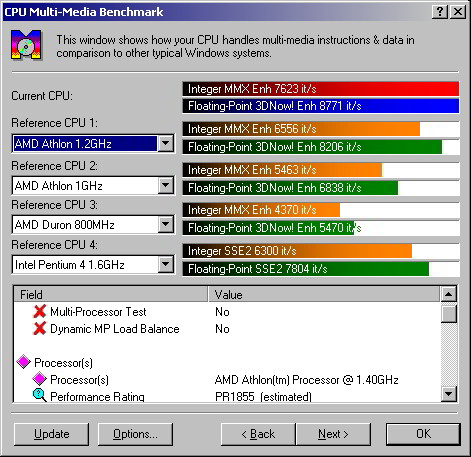Close the CPU Multi-Media Benchmark dialog
This screenshot has height=457, width=471.
[458, 12]
